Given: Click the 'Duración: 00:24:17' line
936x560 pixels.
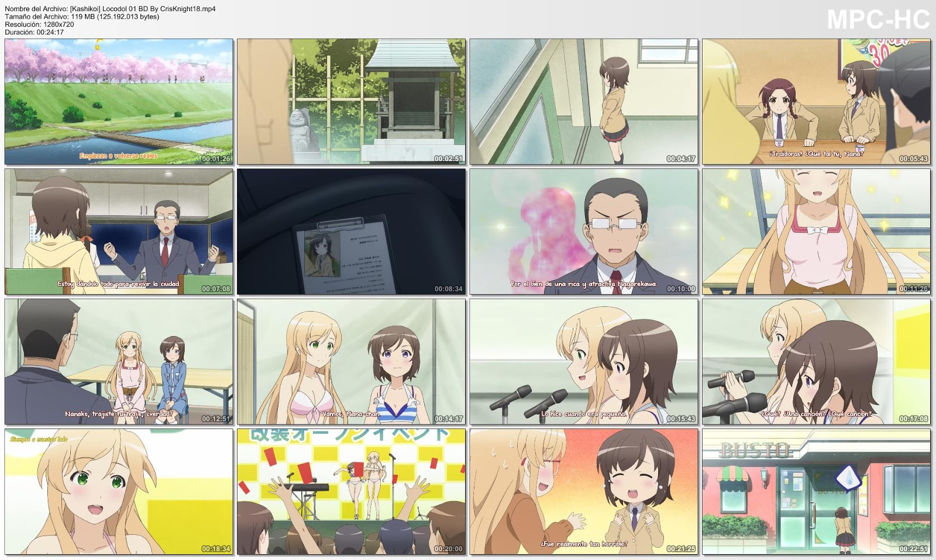Looking at the screenshot, I should click(x=35, y=32).
